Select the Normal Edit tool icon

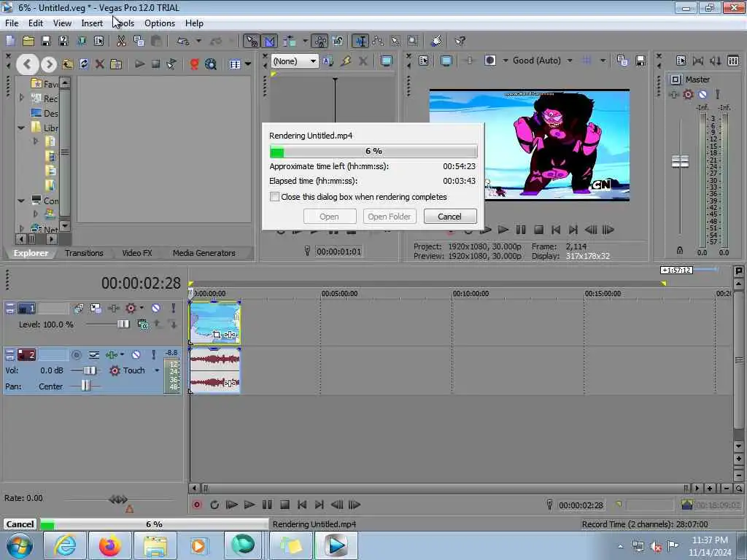[360, 41]
